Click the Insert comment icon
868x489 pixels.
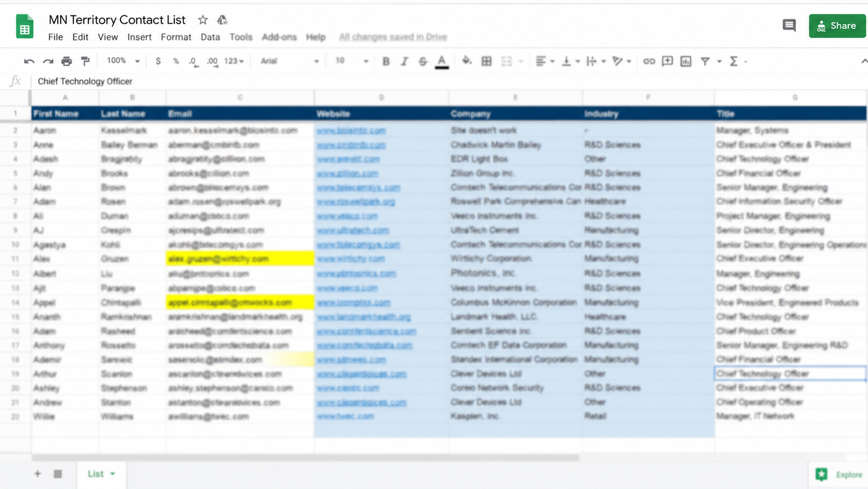coord(667,61)
